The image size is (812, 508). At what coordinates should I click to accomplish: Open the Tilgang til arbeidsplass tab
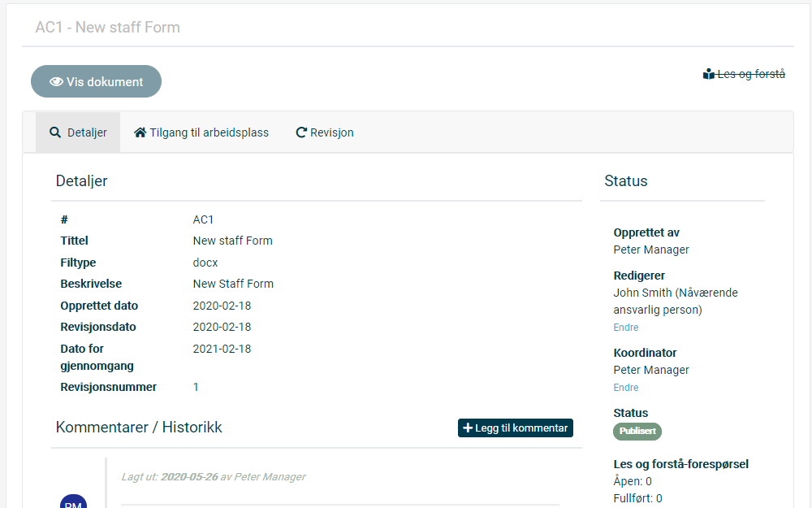[201, 132]
